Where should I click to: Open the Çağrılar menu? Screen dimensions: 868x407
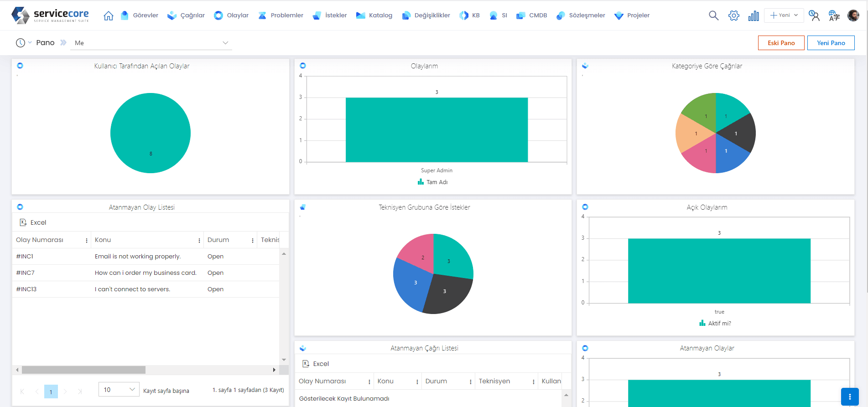coord(186,15)
